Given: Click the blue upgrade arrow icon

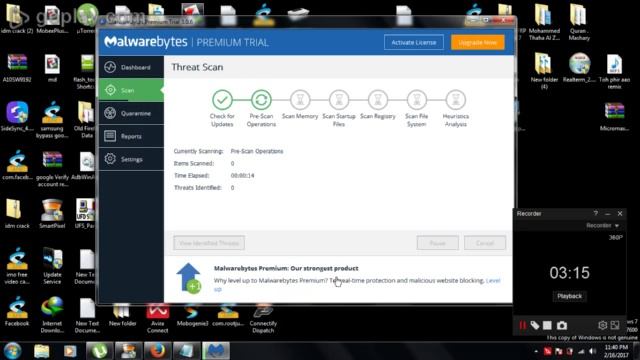Looking at the screenshot, I should [x=189, y=278].
